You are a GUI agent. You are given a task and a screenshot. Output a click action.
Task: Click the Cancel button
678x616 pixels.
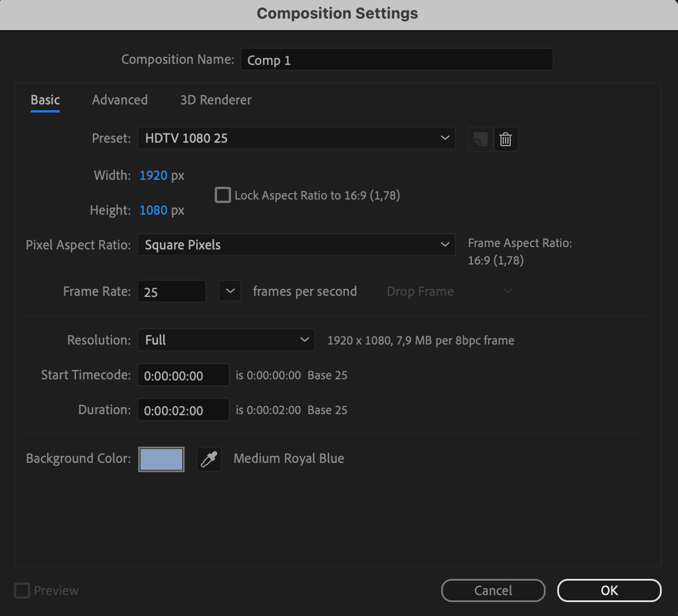point(493,590)
